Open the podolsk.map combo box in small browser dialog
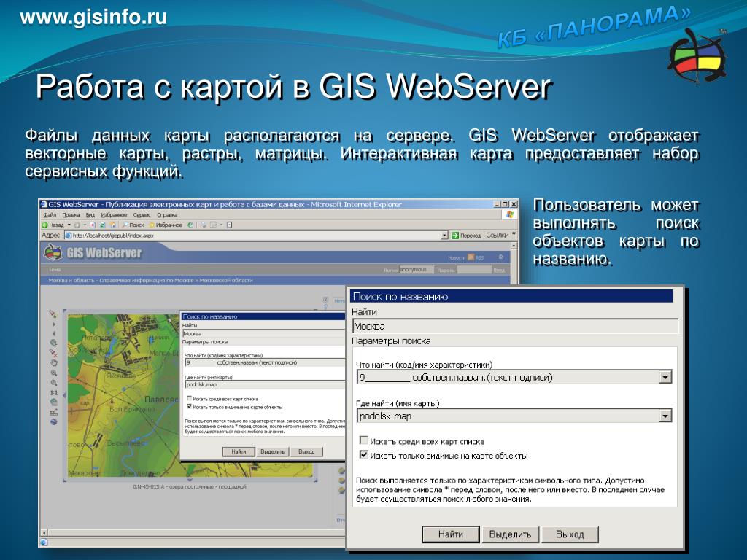Image resolution: width=747 pixels, height=560 pixels. click(265, 384)
